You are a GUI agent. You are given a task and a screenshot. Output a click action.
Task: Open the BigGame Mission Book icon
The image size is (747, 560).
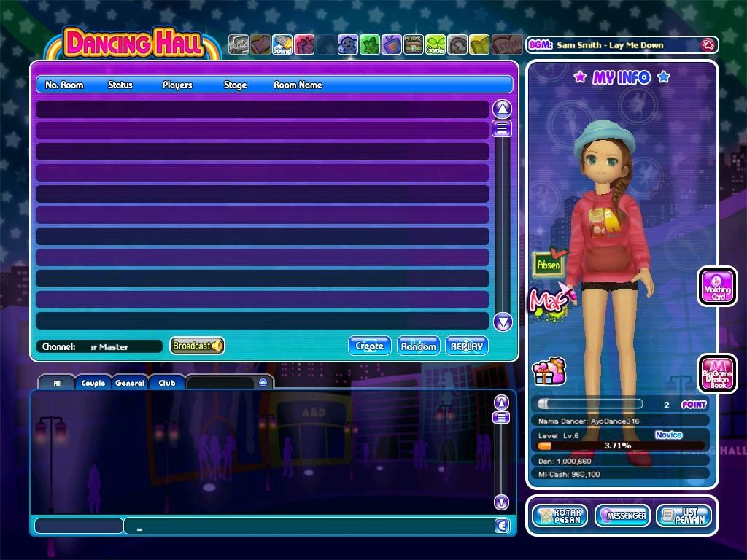coord(718,374)
